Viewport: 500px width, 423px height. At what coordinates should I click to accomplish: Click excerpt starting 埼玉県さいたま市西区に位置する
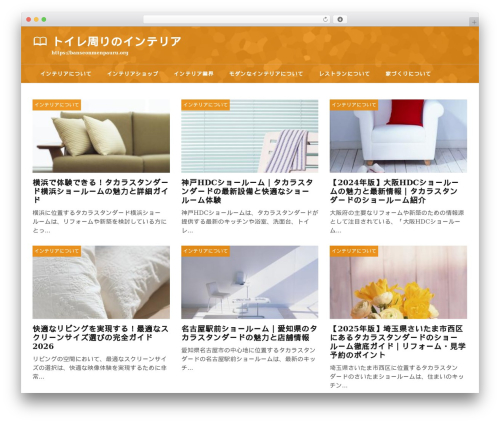396,376
